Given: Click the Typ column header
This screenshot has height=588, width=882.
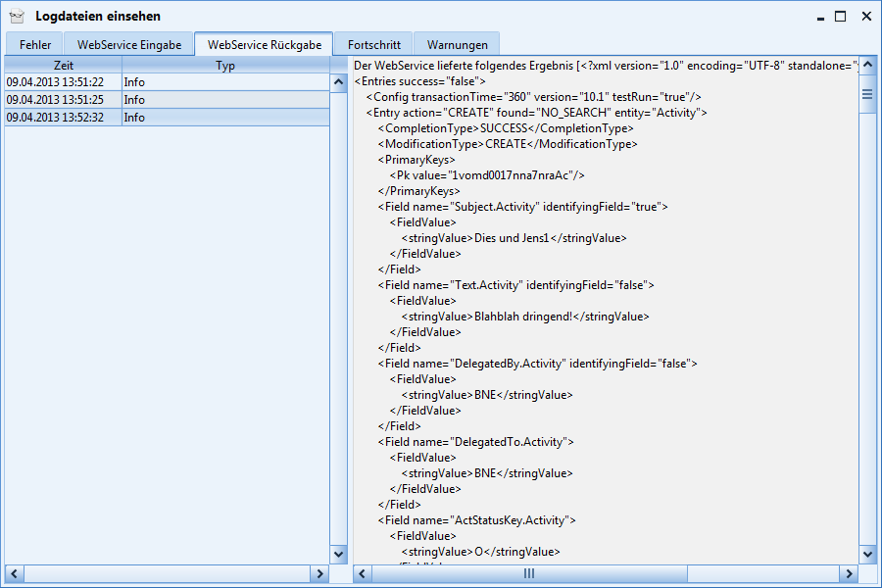Looking at the screenshot, I should [225, 65].
